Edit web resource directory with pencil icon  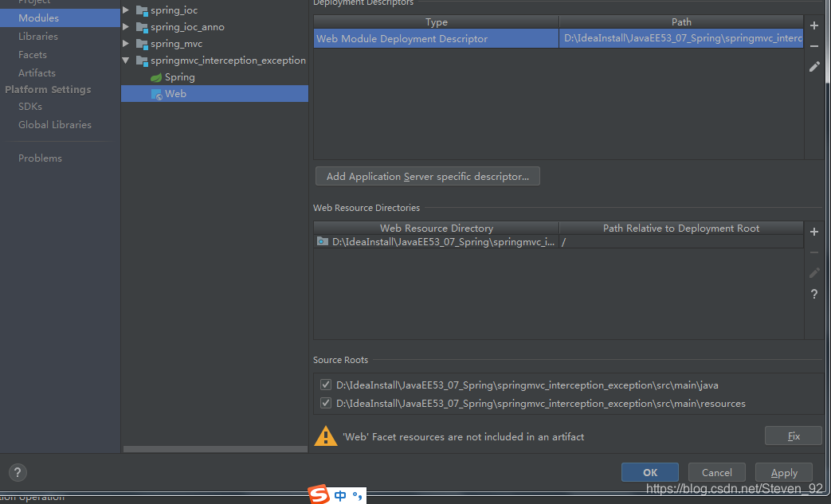pyautogui.click(x=814, y=273)
